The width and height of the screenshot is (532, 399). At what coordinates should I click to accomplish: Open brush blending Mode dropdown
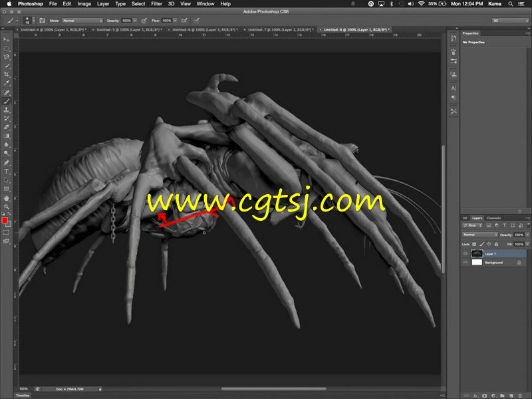82,21
